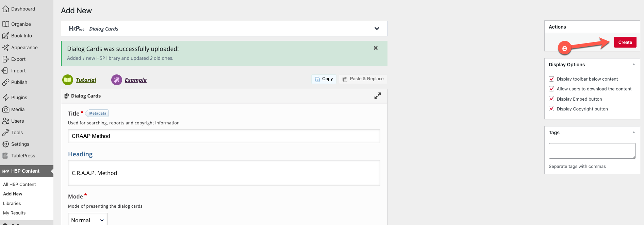Click the green Tutorial book icon
The height and width of the screenshot is (225, 644).
(68, 80)
